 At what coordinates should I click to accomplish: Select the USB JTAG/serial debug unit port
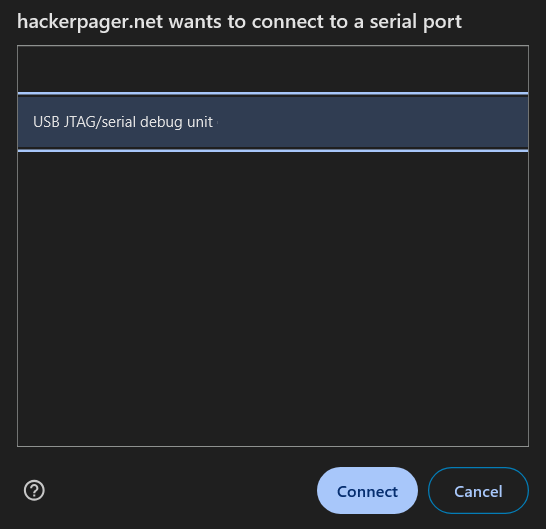(273, 122)
